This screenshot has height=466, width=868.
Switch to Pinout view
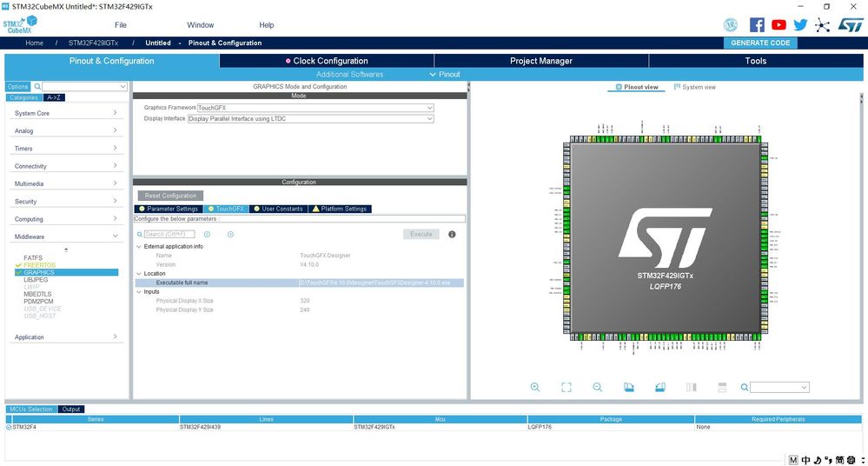637,87
